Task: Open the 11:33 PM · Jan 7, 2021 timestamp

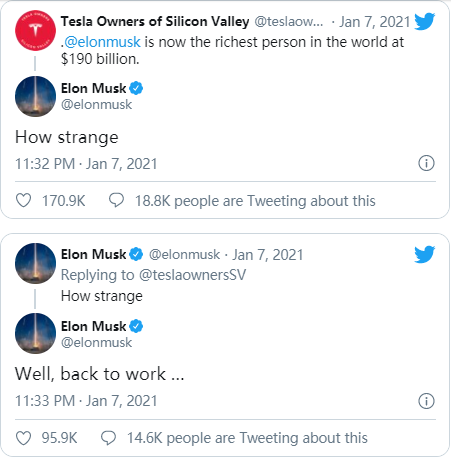Action: point(86,401)
